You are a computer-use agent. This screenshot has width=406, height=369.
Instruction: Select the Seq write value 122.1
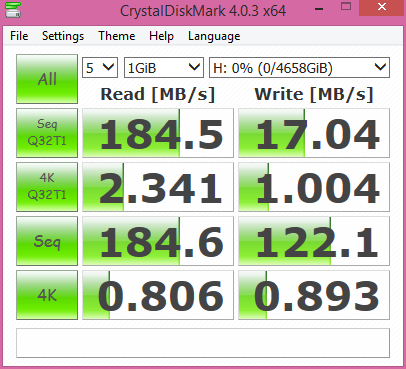[x=314, y=241]
